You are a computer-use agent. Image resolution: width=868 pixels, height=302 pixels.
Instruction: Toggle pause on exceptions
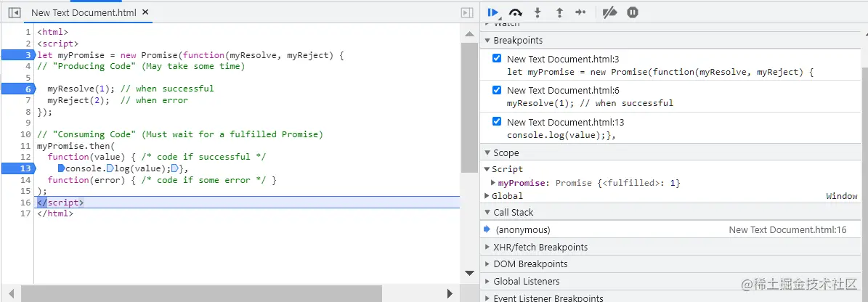(633, 12)
